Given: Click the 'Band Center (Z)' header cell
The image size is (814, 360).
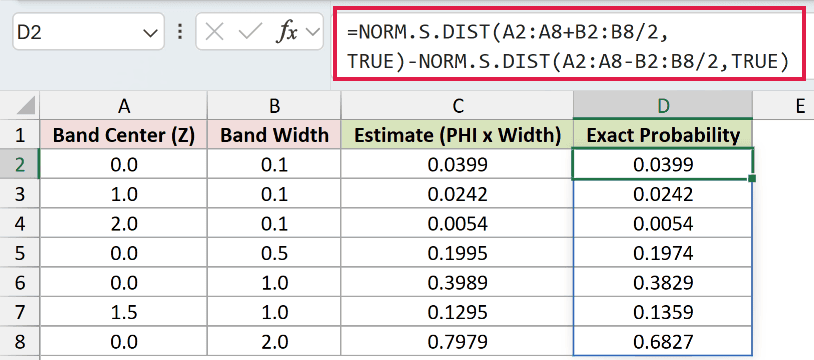Looking at the screenshot, I should point(124,135).
